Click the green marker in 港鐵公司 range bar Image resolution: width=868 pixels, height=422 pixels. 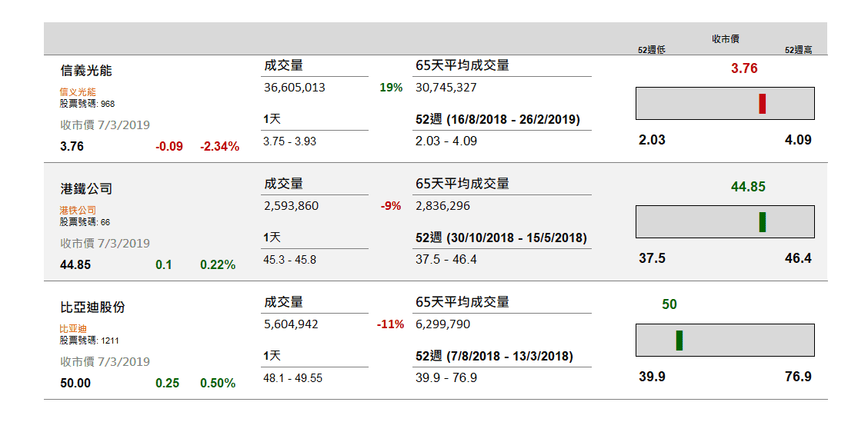[x=763, y=222]
